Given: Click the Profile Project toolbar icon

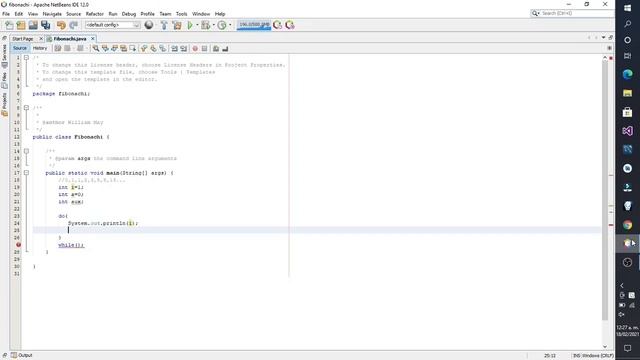Looking at the screenshot, I should (x=222, y=25).
